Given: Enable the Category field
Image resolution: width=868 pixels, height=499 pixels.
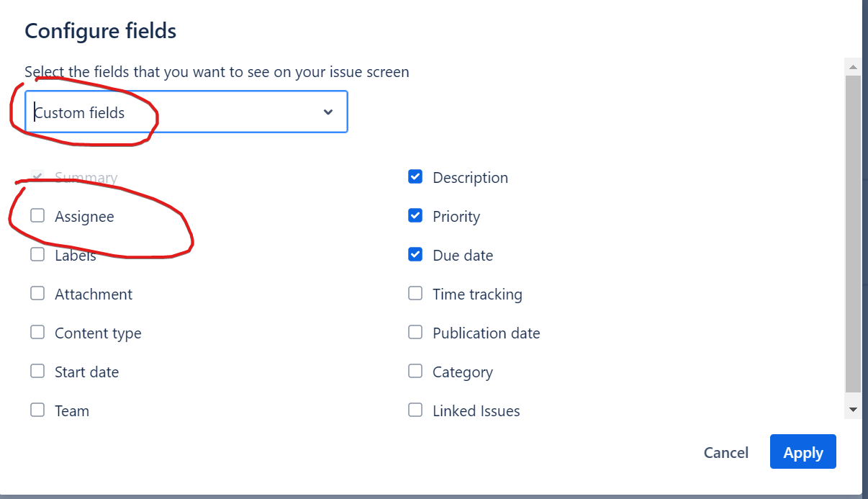Looking at the screenshot, I should click(415, 371).
